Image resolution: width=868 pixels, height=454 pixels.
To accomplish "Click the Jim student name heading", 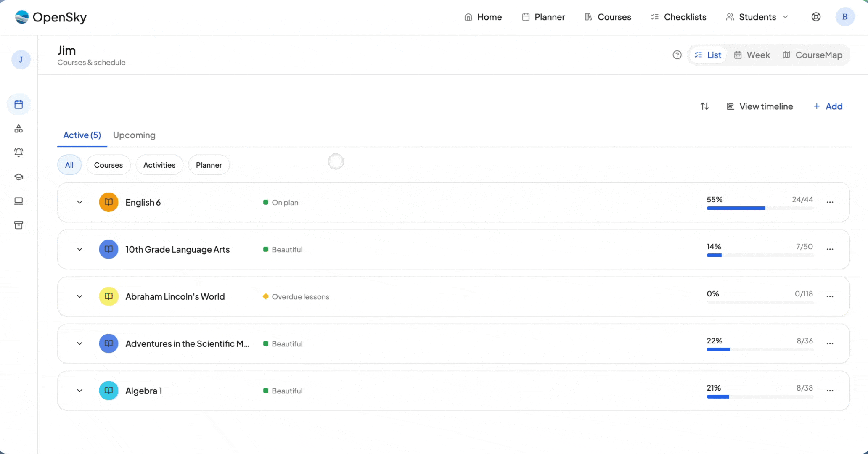I will pos(66,50).
